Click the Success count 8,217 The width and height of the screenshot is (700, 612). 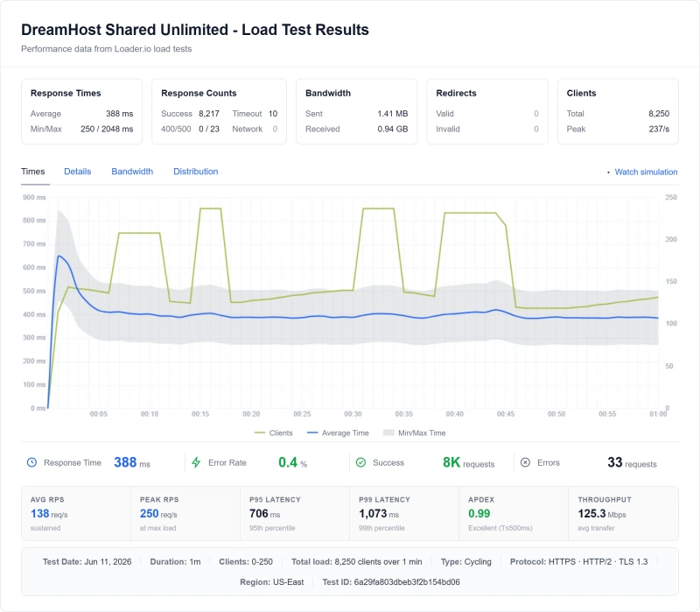click(x=209, y=114)
